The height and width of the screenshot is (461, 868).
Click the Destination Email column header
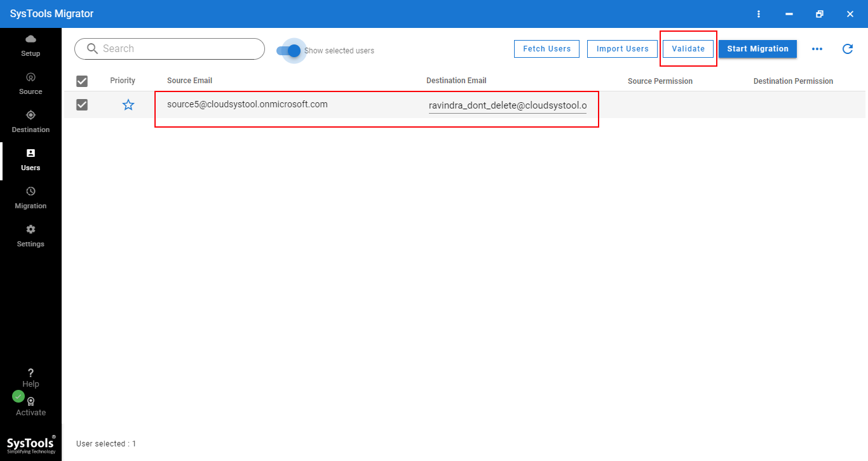(456, 81)
